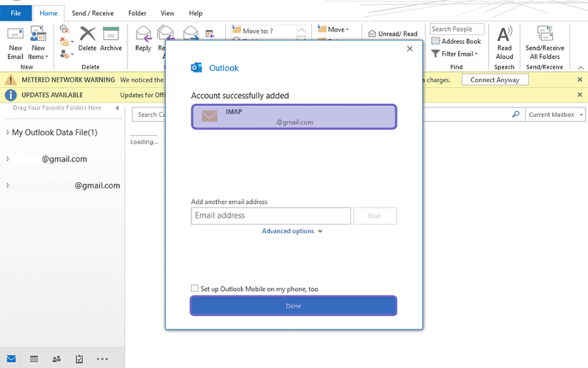Click the Next button
The width and height of the screenshot is (588, 368).
(x=375, y=216)
